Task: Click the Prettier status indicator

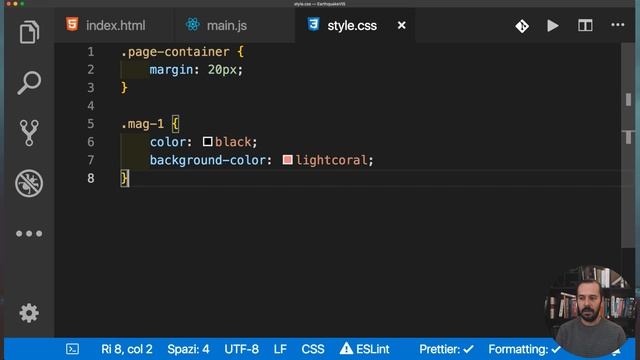Action: pyautogui.click(x=447, y=349)
